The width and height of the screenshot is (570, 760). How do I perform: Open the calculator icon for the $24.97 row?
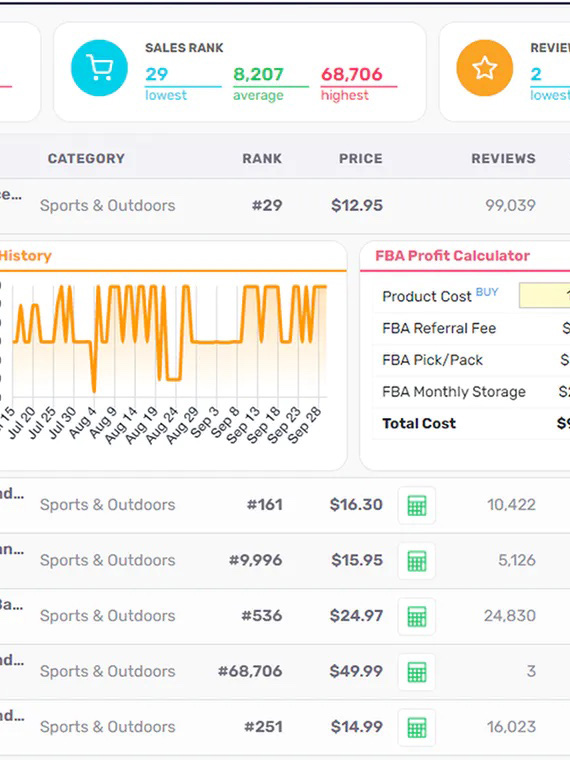pos(417,617)
